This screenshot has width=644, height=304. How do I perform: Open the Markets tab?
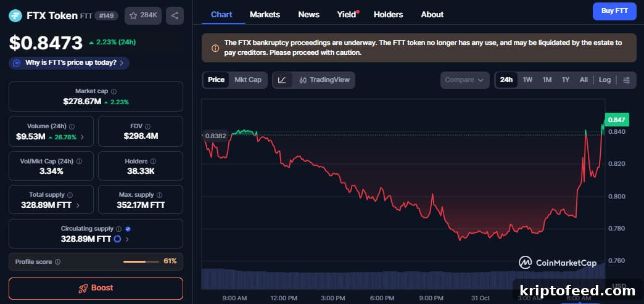[x=265, y=14]
